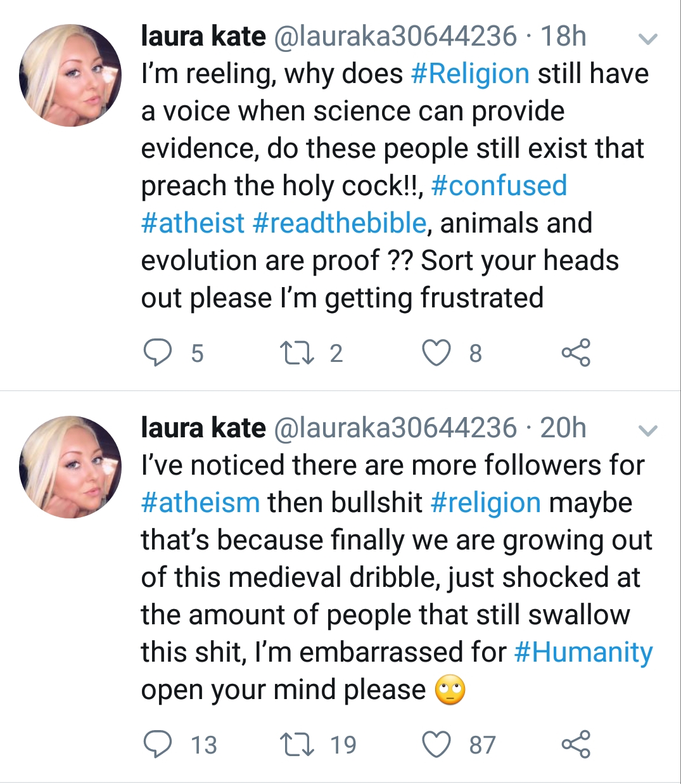Screen dimensions: 681x784
Task: Share the 20h tweet
Action: pos(576,745)
